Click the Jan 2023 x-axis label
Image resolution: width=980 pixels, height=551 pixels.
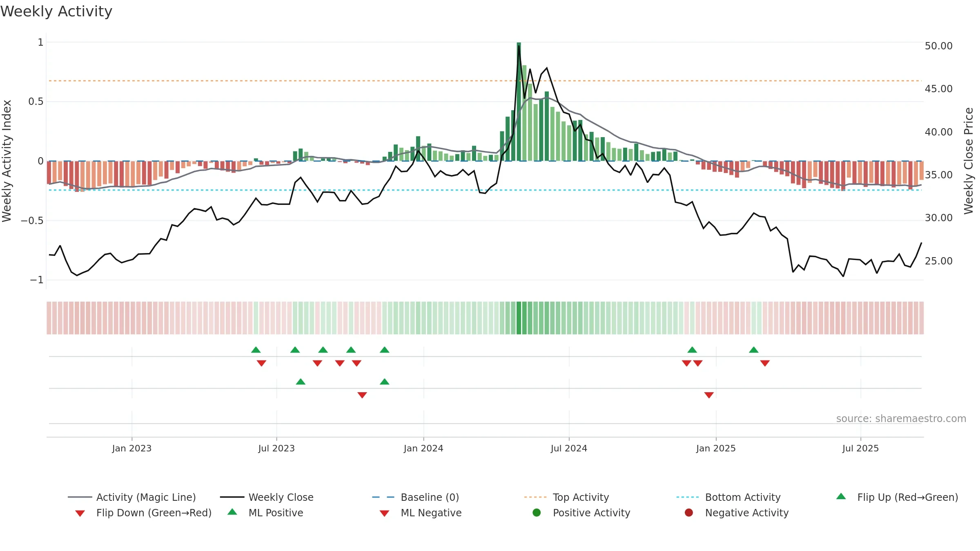[132, 448]
